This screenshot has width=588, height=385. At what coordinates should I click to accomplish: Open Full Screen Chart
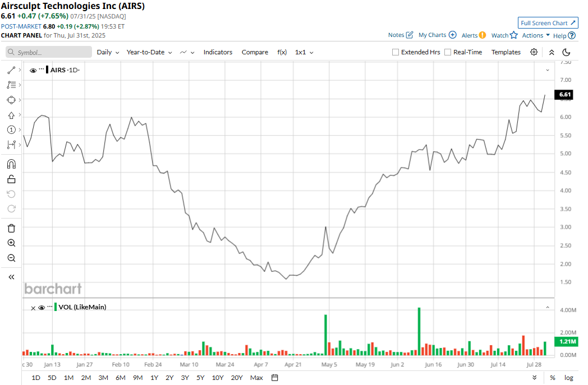click(548, 23)
